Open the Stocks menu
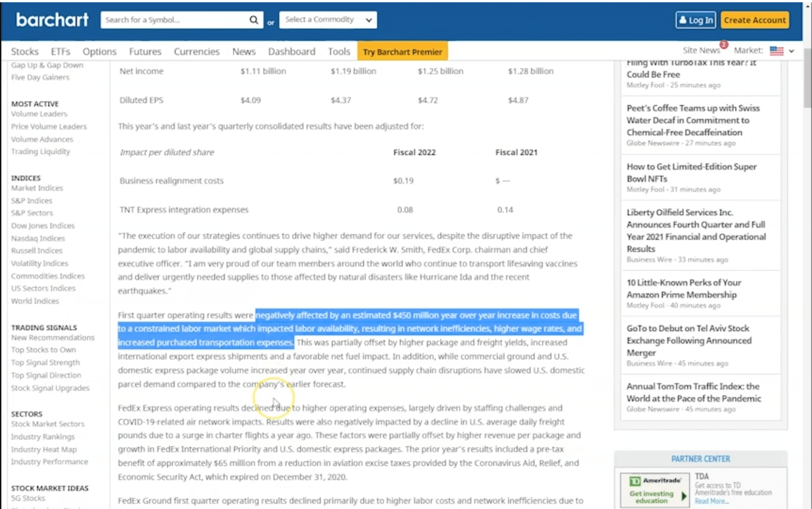This screenshot has height=509, width=812. click(x=25, y=52)
